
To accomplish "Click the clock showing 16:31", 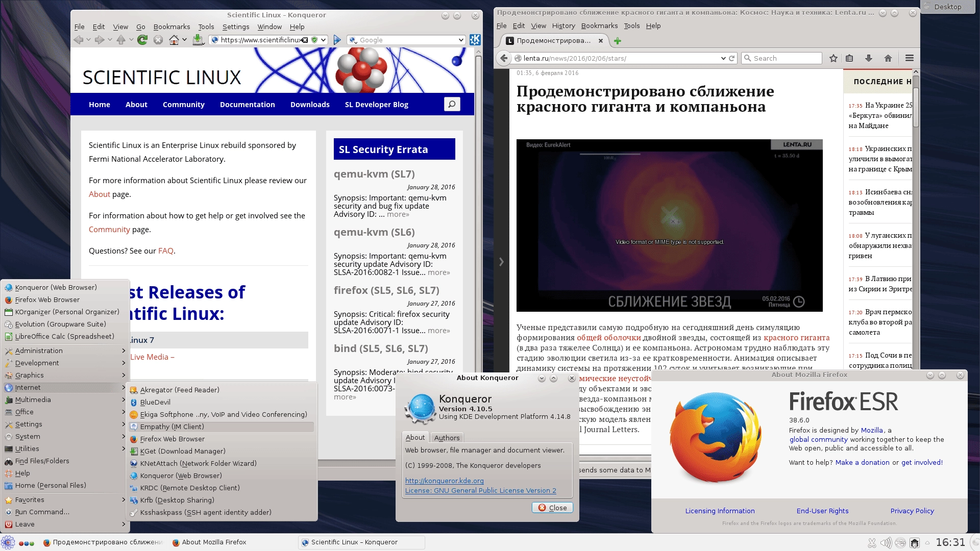I will (x=950, y=542).
